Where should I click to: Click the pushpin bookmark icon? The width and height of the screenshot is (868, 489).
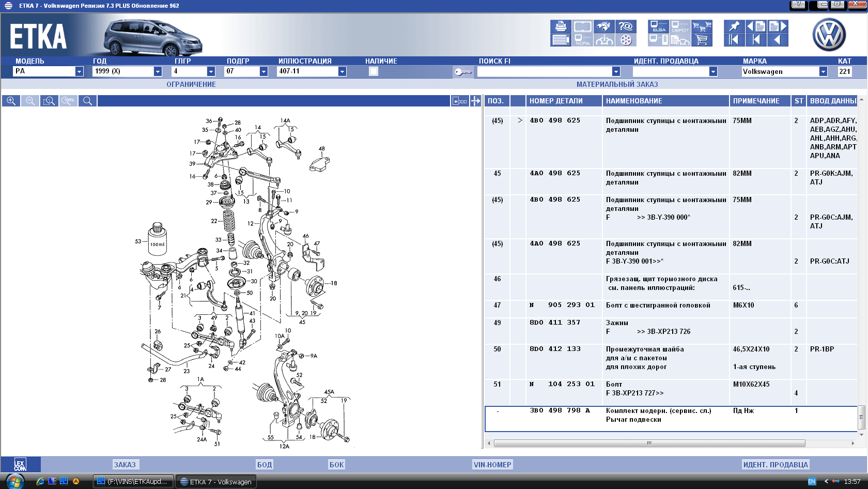(734, 26)
